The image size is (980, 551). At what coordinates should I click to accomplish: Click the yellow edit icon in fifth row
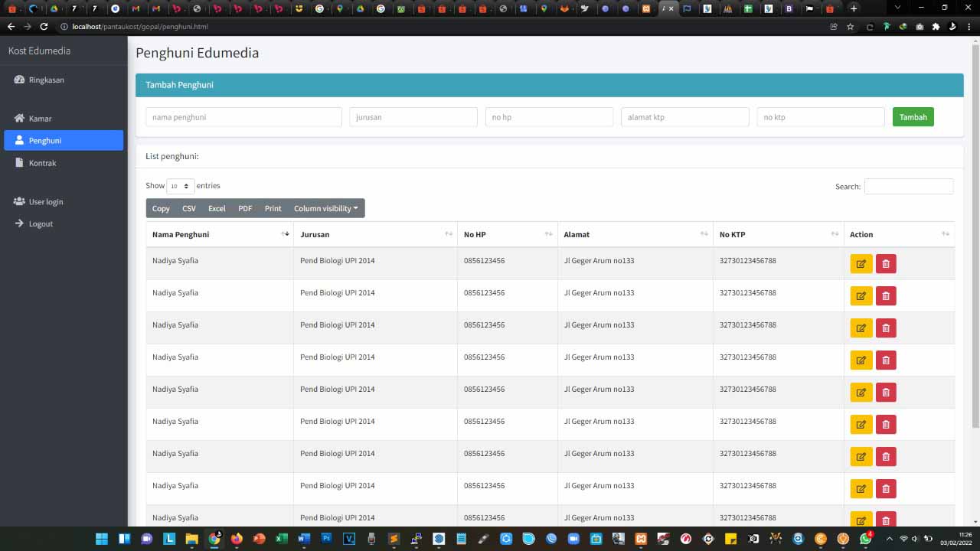[861, 393]
